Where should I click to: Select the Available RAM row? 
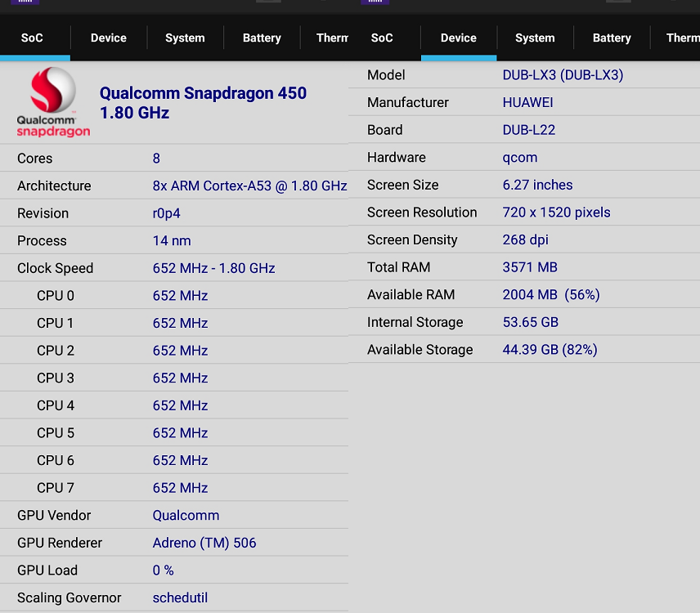tap(524, 295)
